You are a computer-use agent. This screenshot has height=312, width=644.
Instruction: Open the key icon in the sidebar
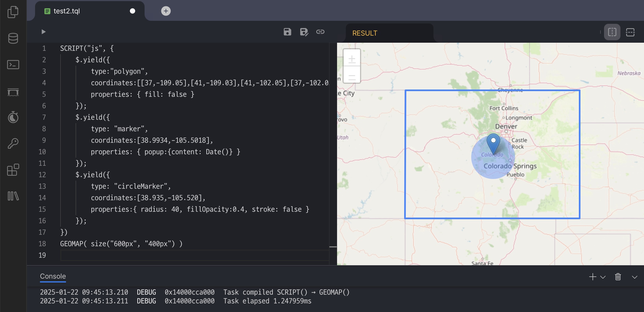pos(13,143)
